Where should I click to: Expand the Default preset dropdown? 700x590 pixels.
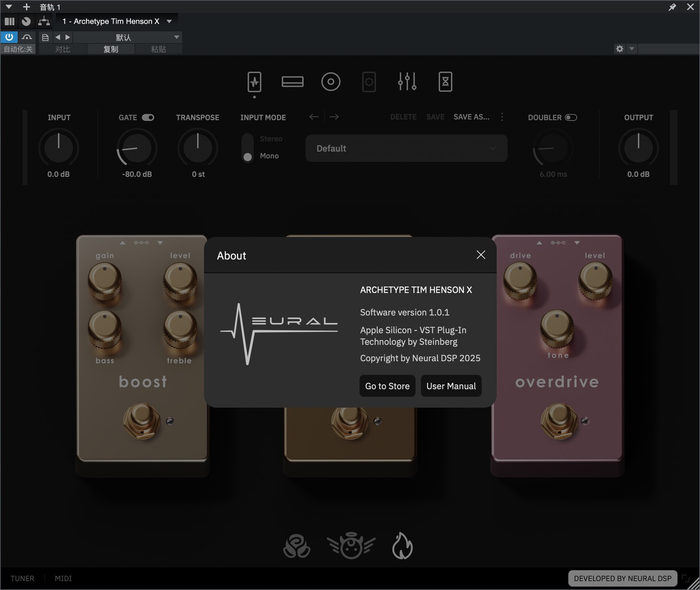[406, 149]
